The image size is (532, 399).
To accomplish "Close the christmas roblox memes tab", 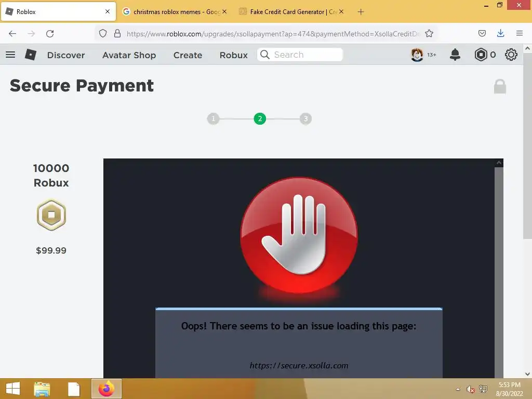I will point(224,11).
